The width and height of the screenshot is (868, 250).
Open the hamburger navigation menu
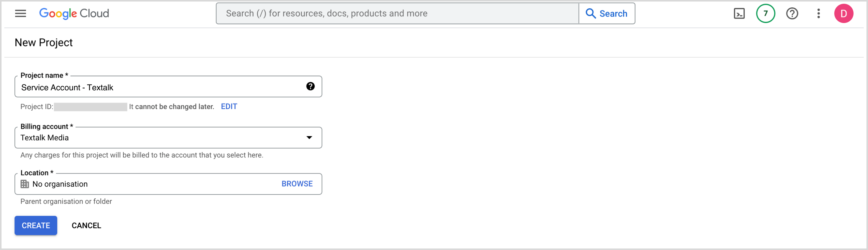(21, 14)
